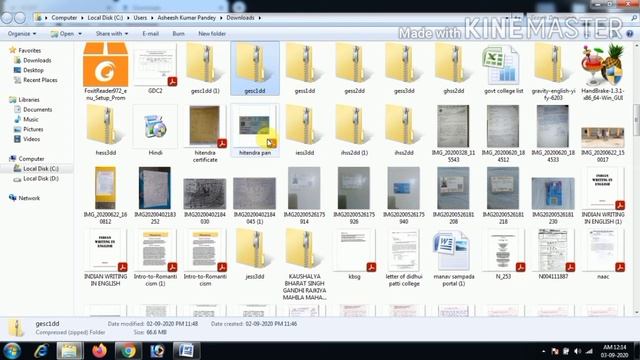Create a New folder from toolbar

[212, 33]
